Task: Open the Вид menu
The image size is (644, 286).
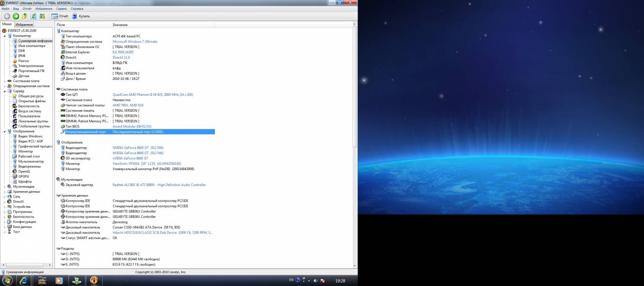Action: (16, 9)
